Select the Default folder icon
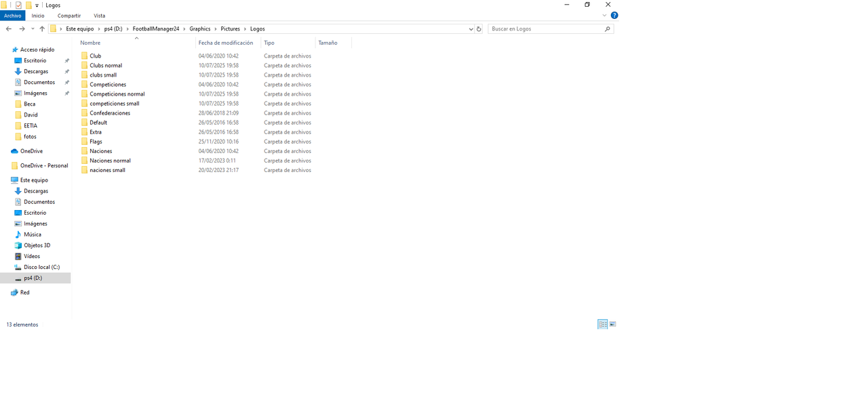868x397 pixels. point(85,123)
